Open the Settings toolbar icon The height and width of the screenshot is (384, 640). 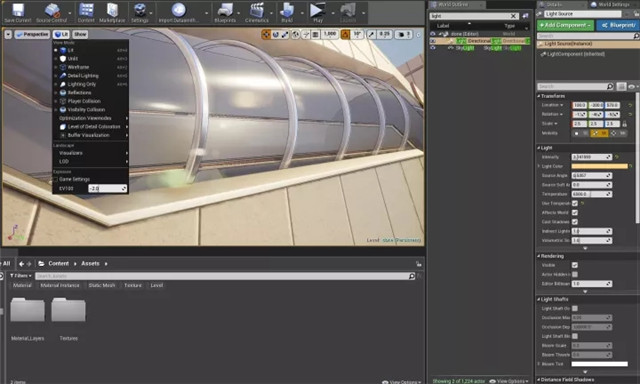tap(140, 12)
